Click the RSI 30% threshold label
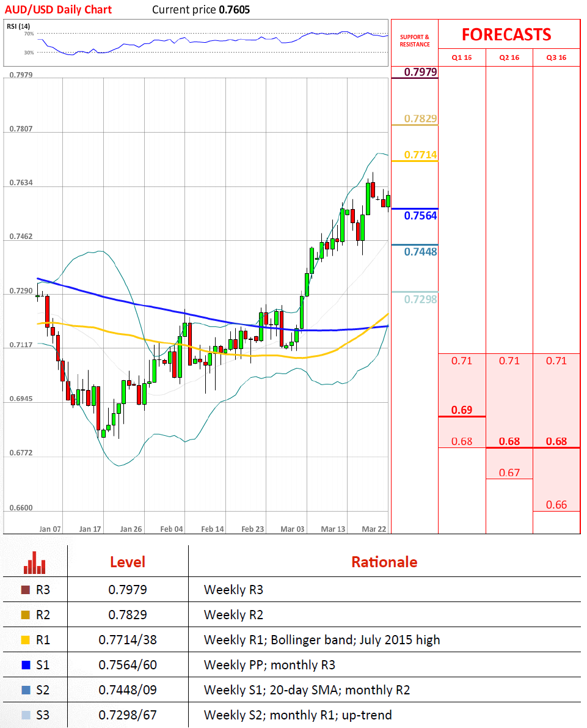Screen dimensions: 587x728 pyautogui.click(x=29, y=53)
